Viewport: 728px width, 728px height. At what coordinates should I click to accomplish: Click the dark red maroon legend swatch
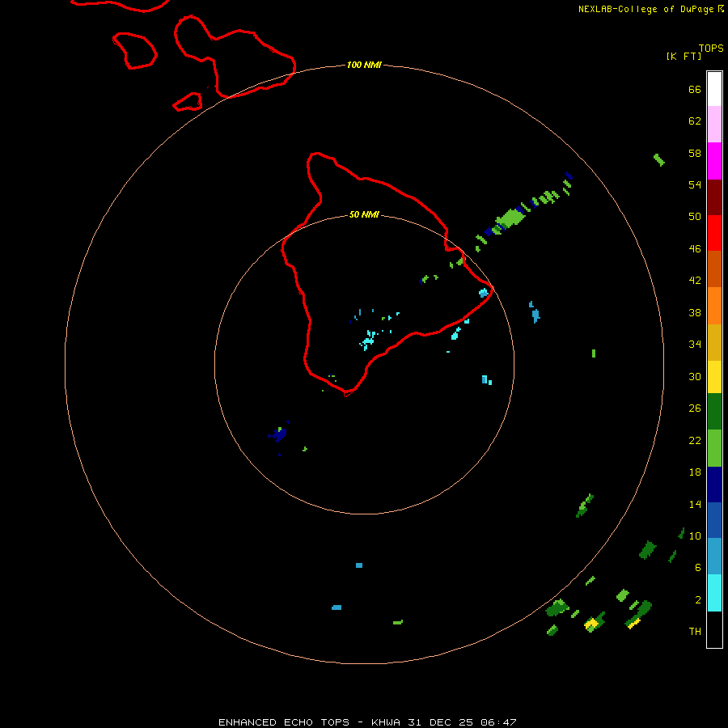coord(714,197)
